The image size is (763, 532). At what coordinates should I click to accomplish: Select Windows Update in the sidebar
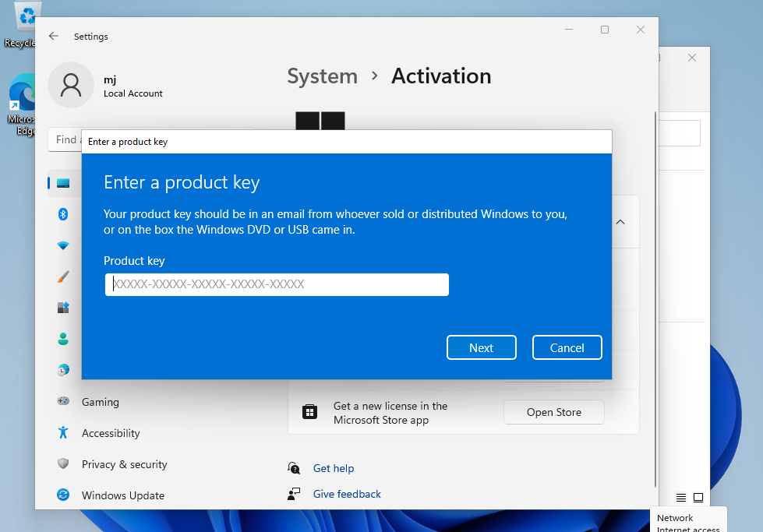click(63, 495)
